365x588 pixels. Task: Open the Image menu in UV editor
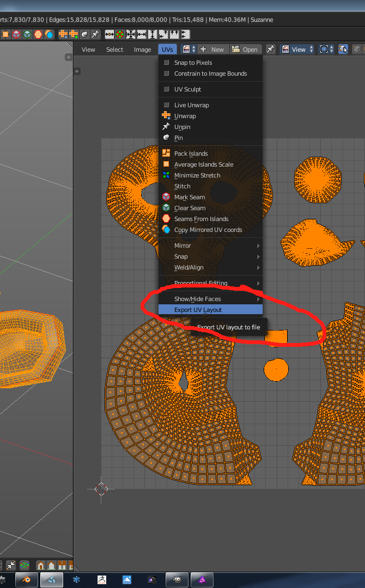click(143, 50)
